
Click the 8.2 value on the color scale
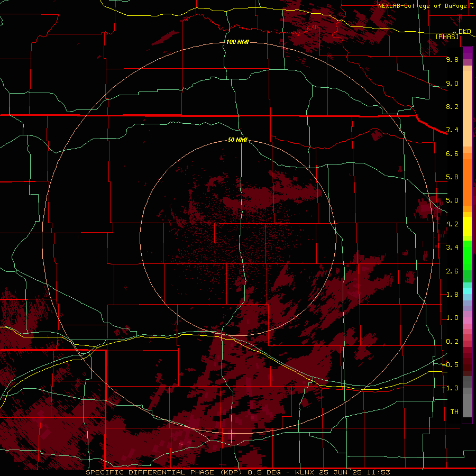[x=452, y=106]
